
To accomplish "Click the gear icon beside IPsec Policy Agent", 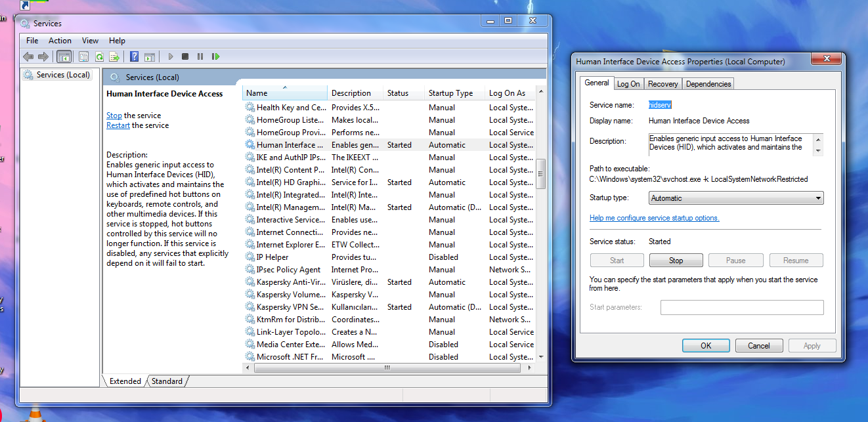I will [250, 269].
